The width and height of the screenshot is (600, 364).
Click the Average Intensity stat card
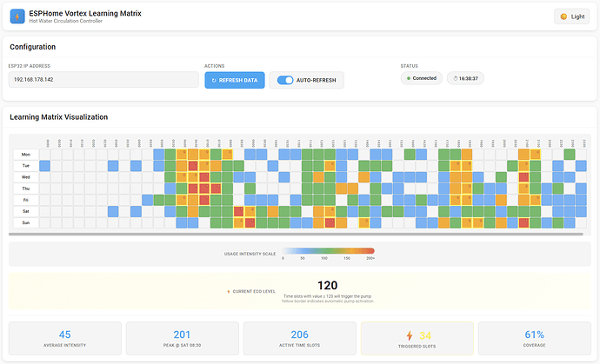(65, 338)
